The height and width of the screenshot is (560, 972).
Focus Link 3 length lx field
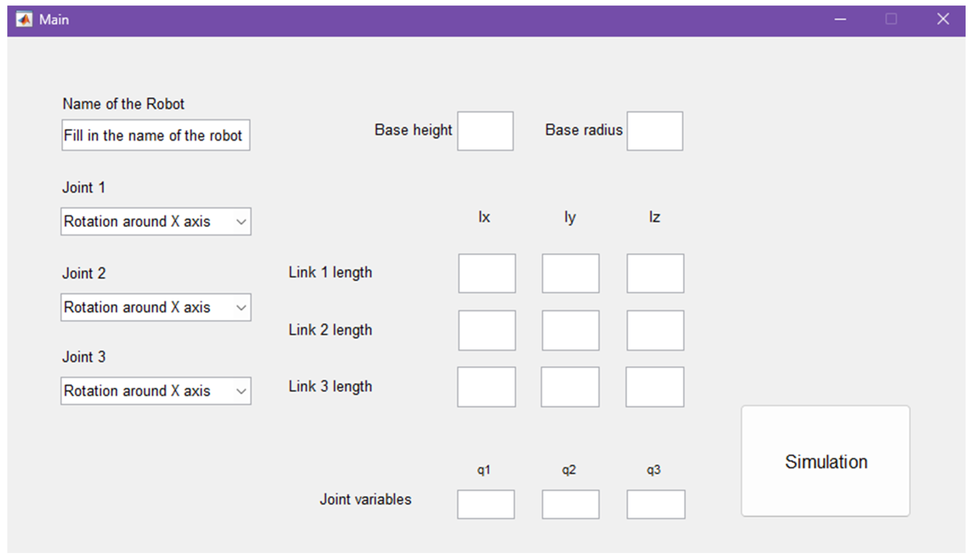coord(486,387)
